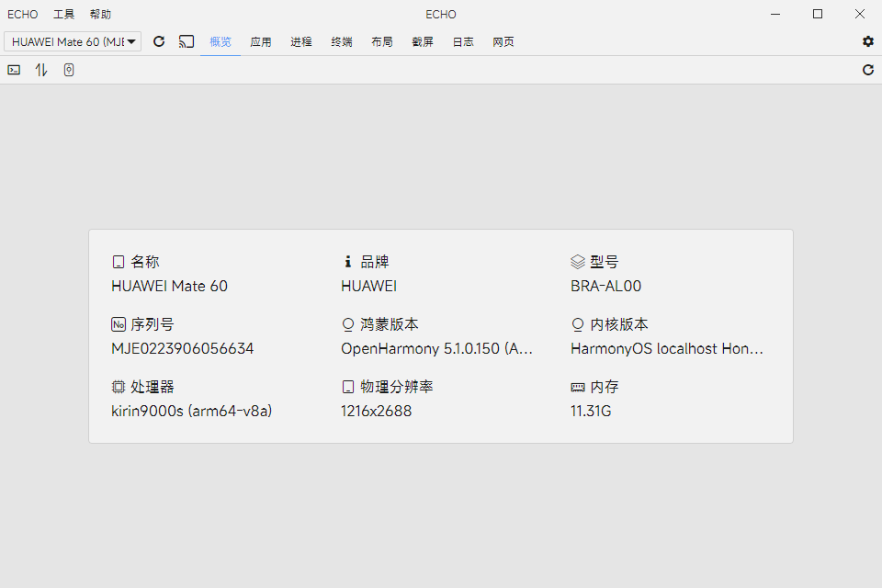The height and width of the screenshot is (588, 882).
Task: Open the HUAWEI Mate 60 device dropdown
Action: [73, 41]
